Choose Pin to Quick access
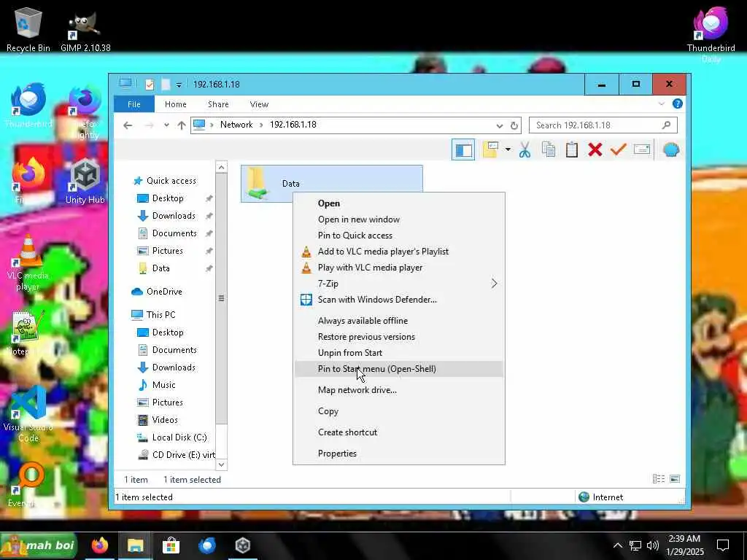 tap(399, 236)
